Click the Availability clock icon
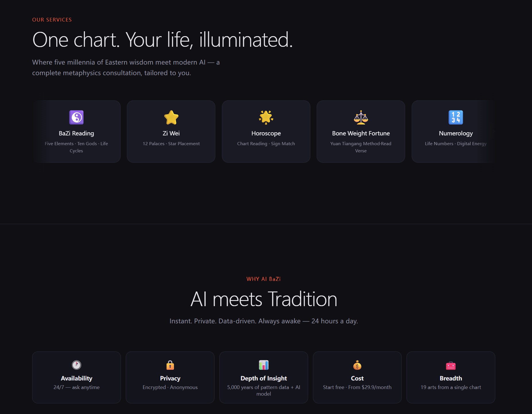Image resolution: width=532 pixels, height=414 pixels. tap(76, 365)
